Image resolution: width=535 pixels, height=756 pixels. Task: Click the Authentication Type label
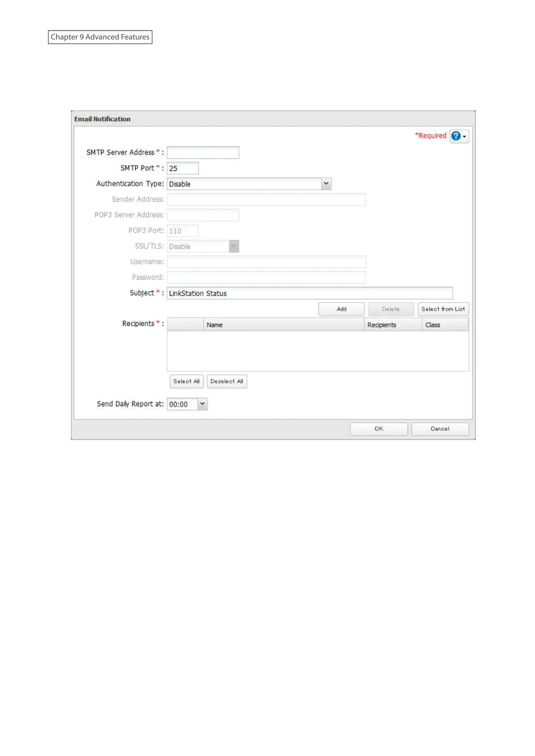tap(130, 184)
